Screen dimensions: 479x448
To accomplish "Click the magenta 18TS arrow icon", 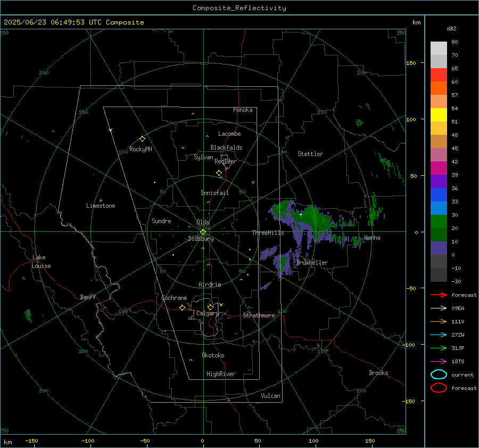I will tap(439, 362).
